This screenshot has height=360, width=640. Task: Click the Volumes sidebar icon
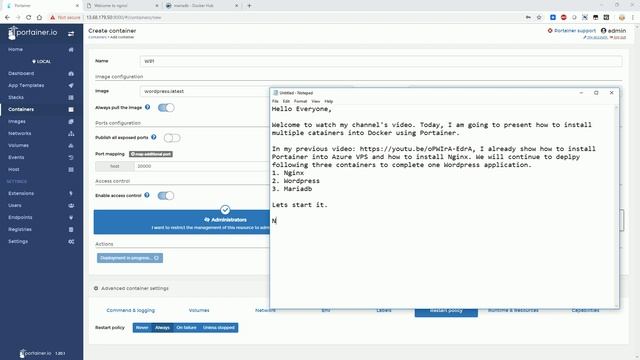pyautogui.click(x=71, y=145)
